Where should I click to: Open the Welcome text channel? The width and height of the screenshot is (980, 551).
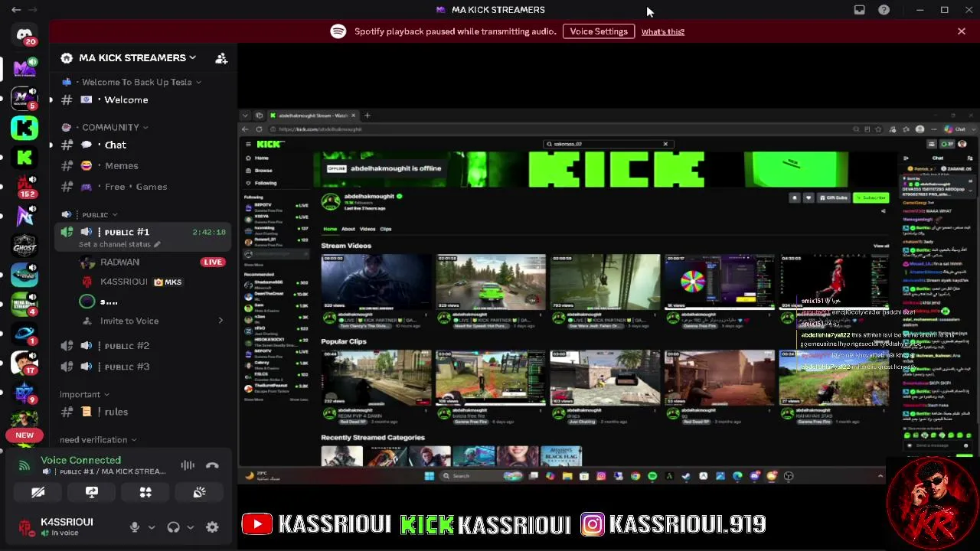(x=142, y=100)
